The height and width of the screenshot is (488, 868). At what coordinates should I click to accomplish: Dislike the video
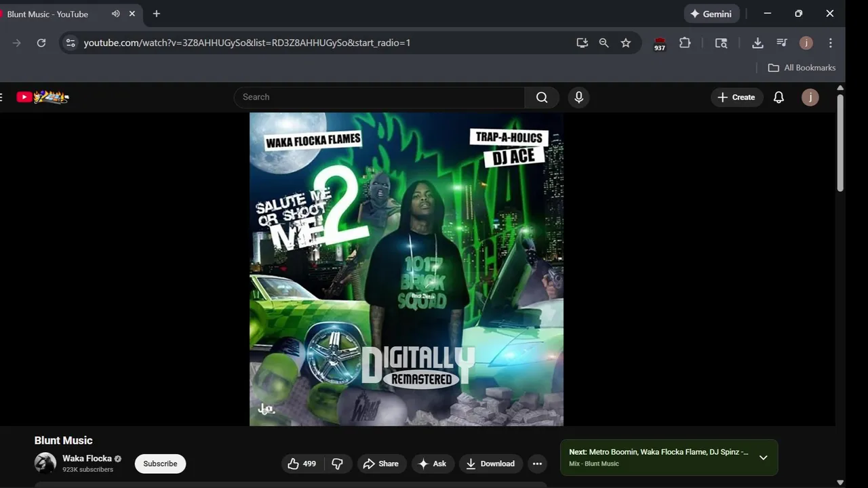pos(337,464)
